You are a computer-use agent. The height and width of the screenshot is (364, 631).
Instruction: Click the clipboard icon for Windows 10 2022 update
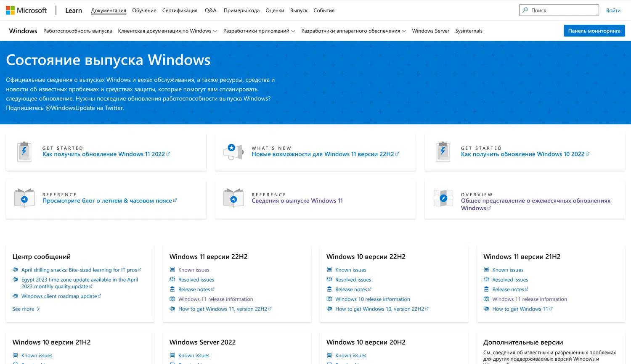[443, 152]
